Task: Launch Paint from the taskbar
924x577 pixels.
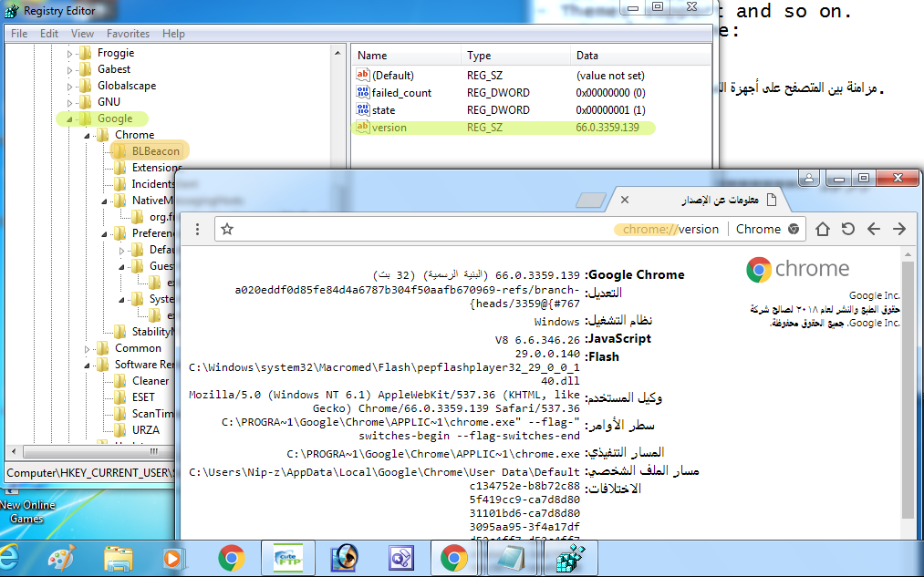Action: click(x=62, y=558)
